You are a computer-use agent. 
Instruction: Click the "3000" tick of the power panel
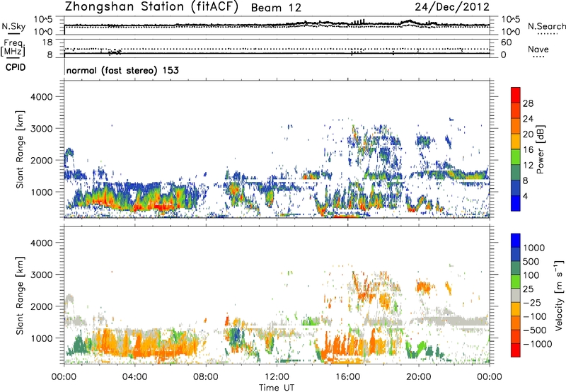point(41,129)
